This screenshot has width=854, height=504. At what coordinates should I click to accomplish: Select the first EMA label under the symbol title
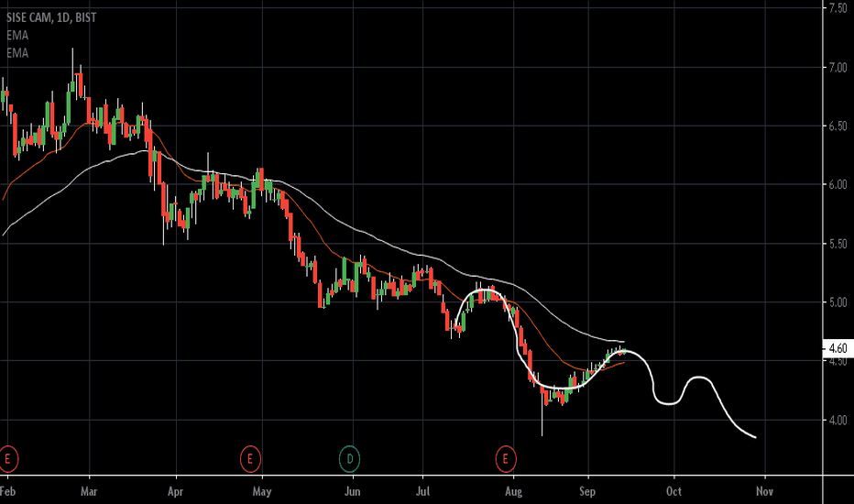17,36
